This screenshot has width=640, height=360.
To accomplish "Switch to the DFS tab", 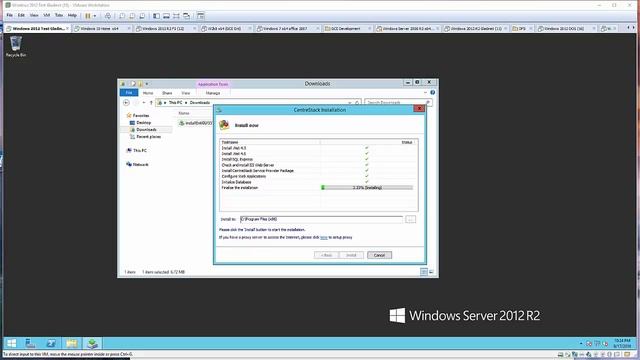I will 522,29.
